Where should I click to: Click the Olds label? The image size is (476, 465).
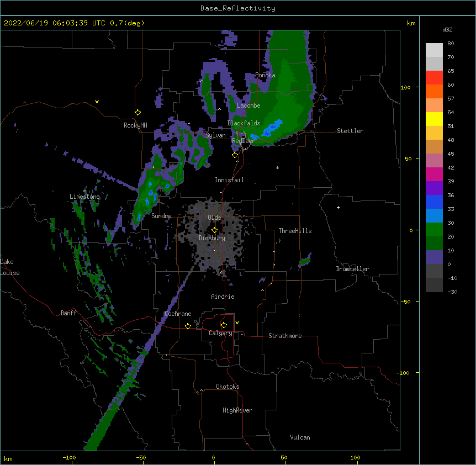point(214,218)
